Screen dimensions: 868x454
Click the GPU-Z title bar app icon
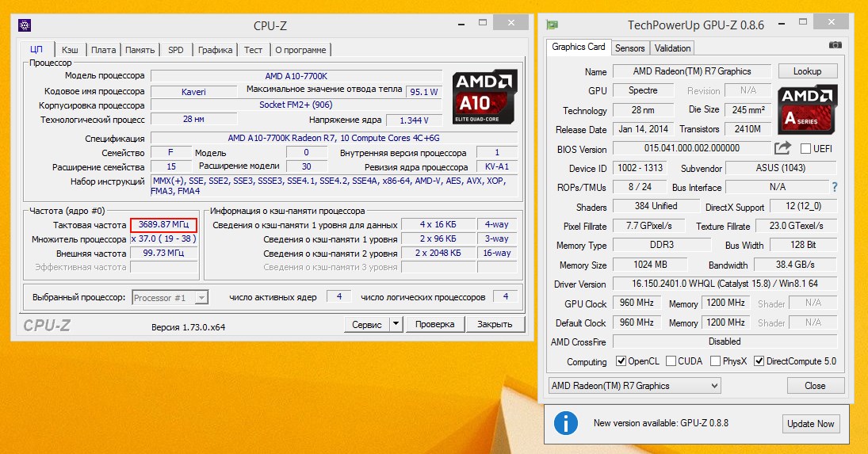tap(552, 25)
